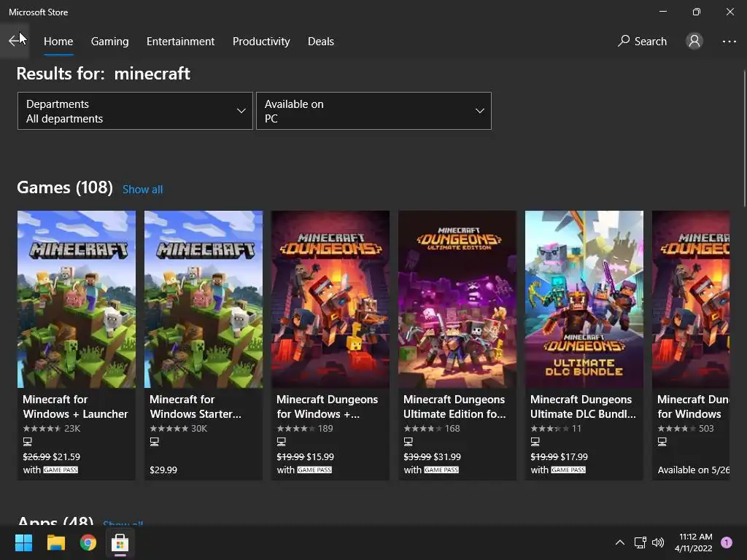Open Minecraft for Windows + Launcher title

(75, 407)
